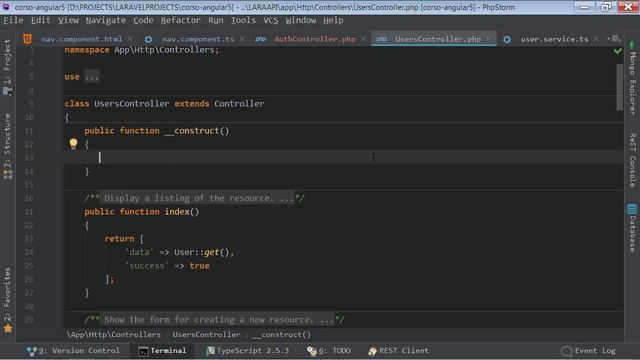Expand folded 'Display a listing' comment
Screen dimensions: 640x360
click(x=197, y=198)
